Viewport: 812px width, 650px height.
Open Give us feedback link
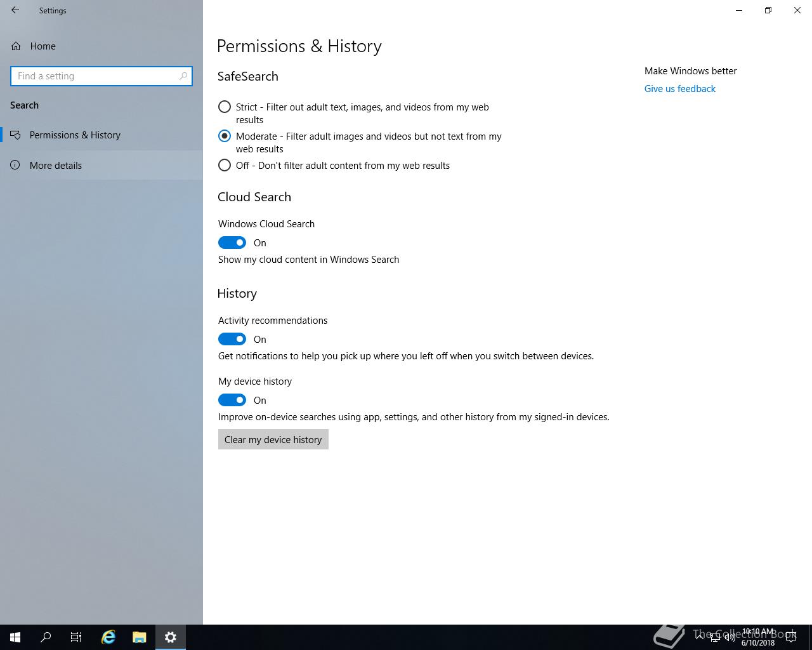click(680, 89)
